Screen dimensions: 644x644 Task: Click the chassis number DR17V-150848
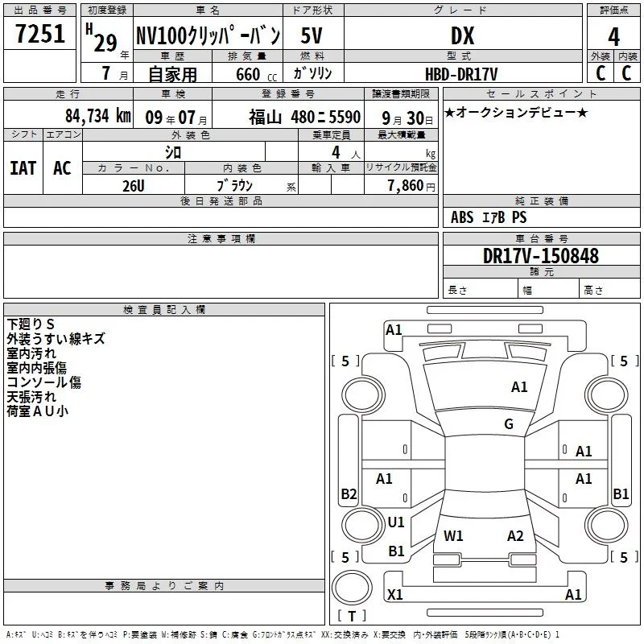point(541,256)
